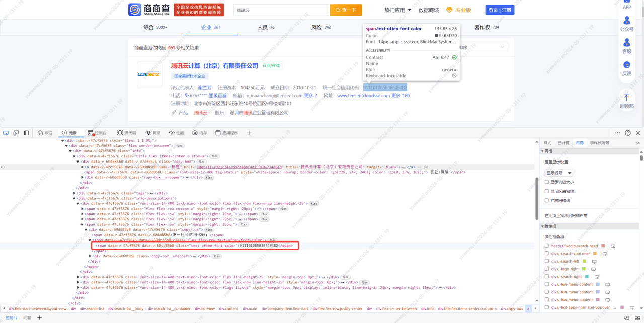
Task: Open the 热门应用 dropdown menu
Action: (x=397, y=10)
